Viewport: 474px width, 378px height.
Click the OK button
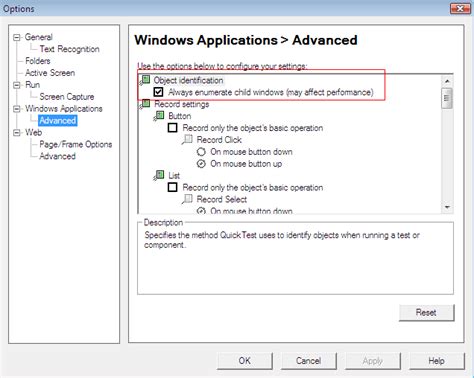[244, 361]
